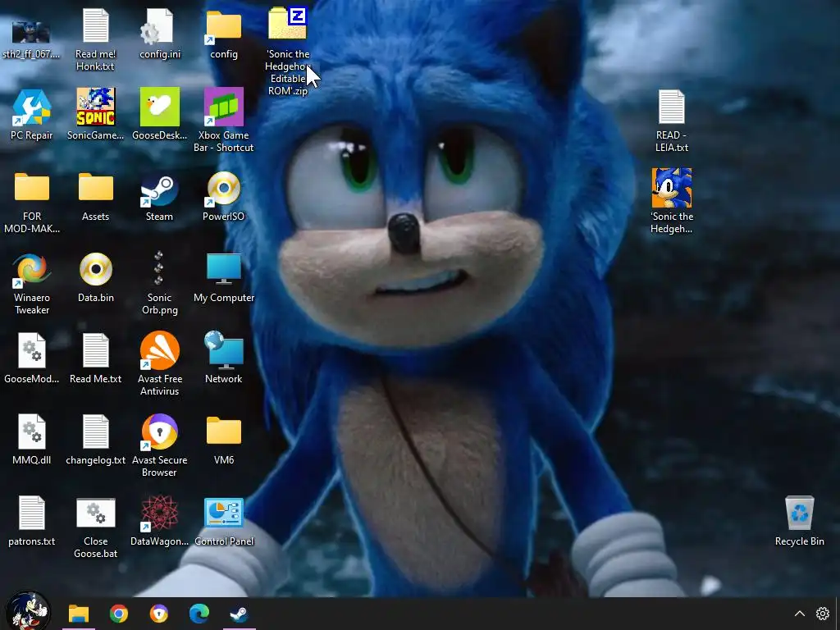840x630 pixels.
Task: Open the taskbar settings gear
Action: pyautogui.click(x=822, y=614)
